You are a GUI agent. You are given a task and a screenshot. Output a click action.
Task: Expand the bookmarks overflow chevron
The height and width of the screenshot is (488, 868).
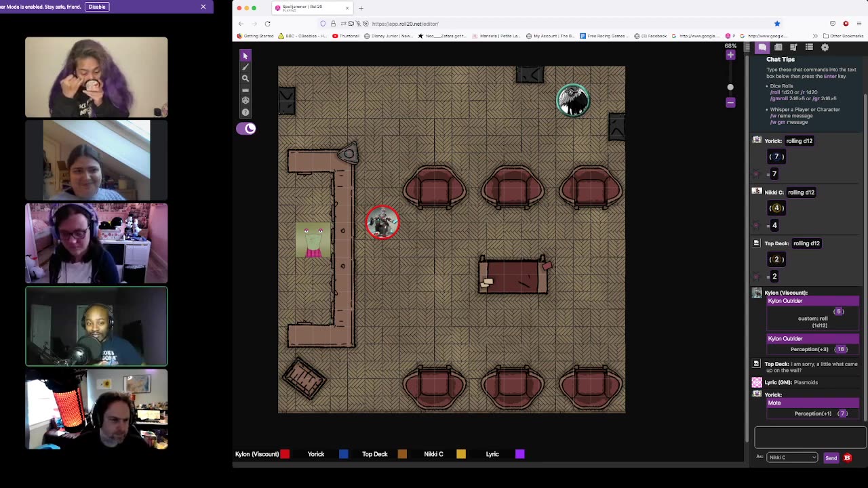pyautogui.click(x=815, y=36)
